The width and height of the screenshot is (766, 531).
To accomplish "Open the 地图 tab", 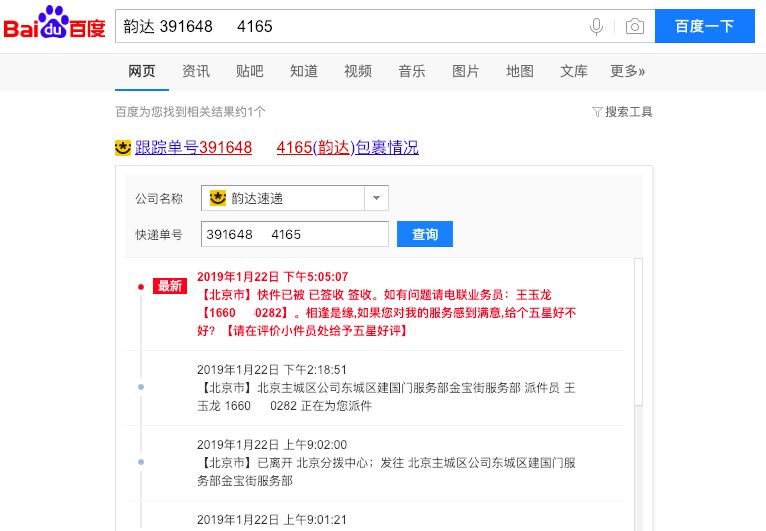I will click(520, 71).
